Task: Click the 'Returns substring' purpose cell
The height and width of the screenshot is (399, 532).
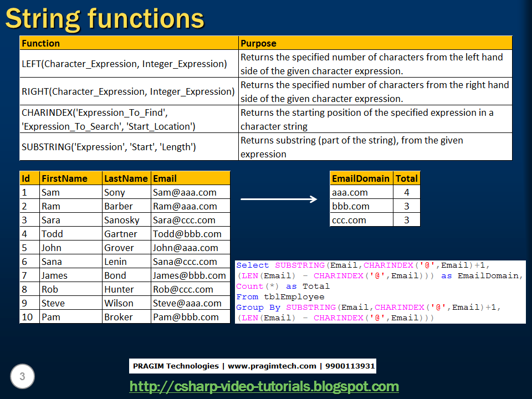Action: click(375, 147)
